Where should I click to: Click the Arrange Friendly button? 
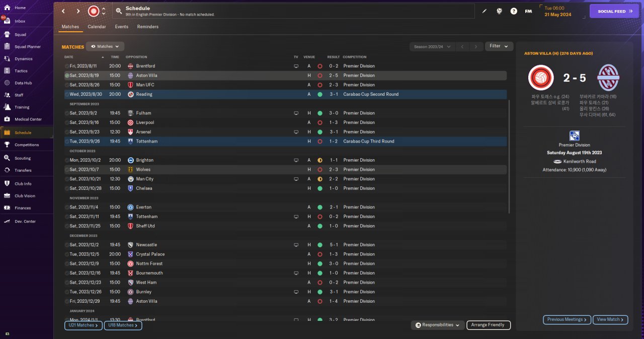(489, 325)
